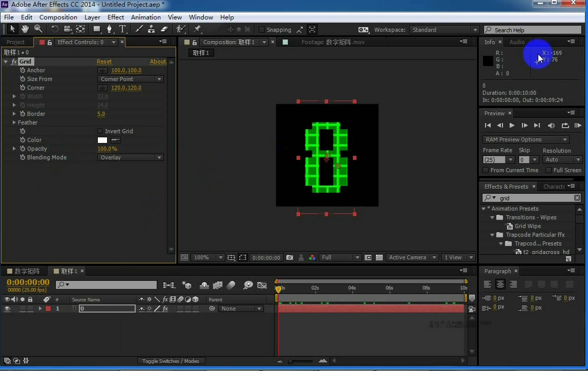Play the composition preview
This screenshot has width=588, height=371.
pos(512,126)
